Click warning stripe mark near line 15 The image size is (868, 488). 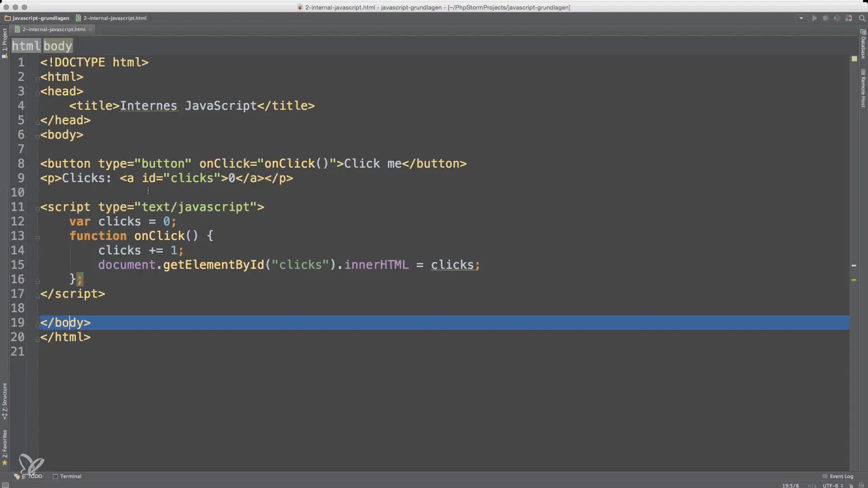tap(854, 266)
